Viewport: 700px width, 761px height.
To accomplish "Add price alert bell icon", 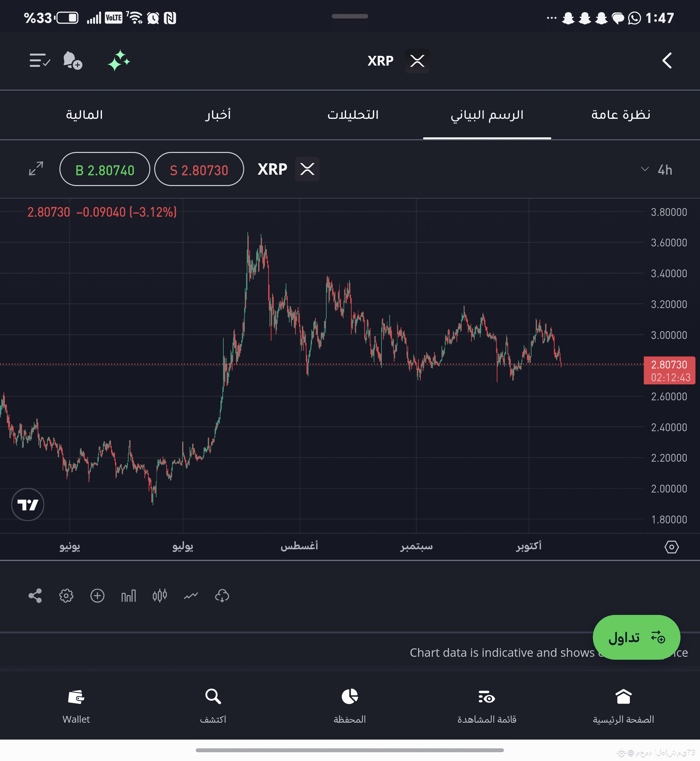I will 72,61.
